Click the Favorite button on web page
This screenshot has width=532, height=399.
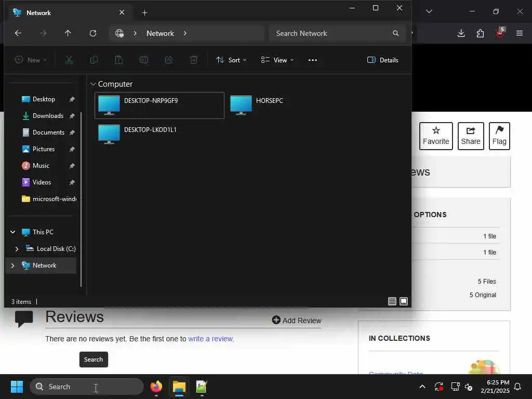coord(436,136)
